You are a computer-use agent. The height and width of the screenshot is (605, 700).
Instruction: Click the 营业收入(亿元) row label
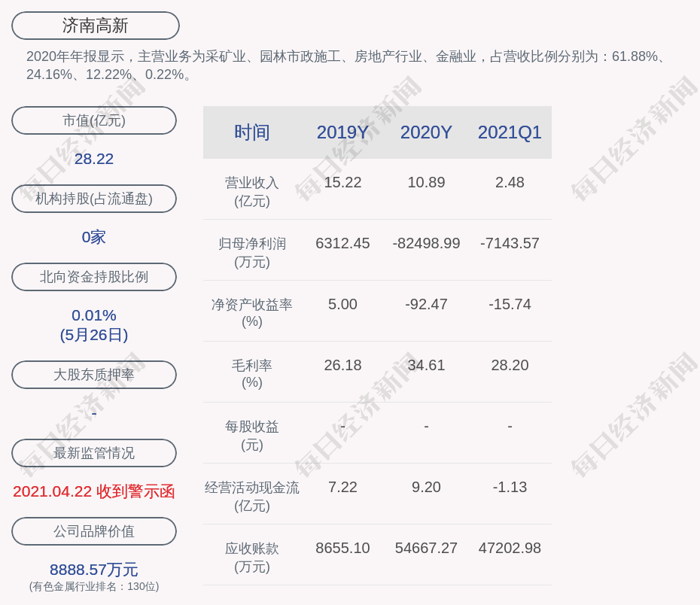(251, 192)
